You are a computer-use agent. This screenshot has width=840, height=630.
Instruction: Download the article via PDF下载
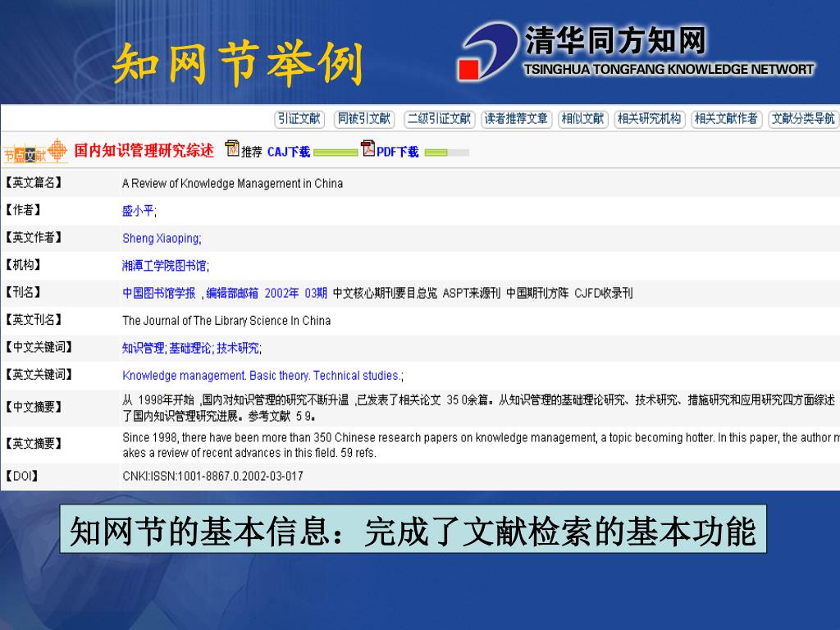398,152
